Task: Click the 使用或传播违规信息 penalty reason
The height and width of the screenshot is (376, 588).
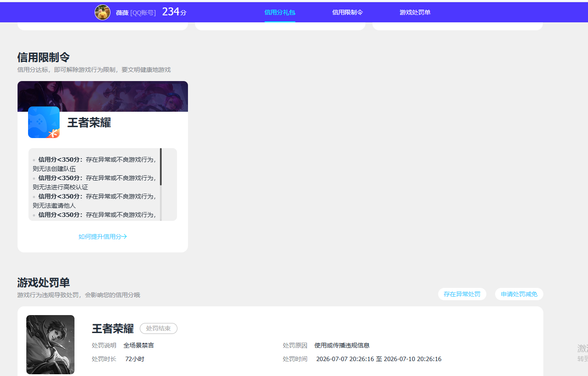Action: coord(342,345)
